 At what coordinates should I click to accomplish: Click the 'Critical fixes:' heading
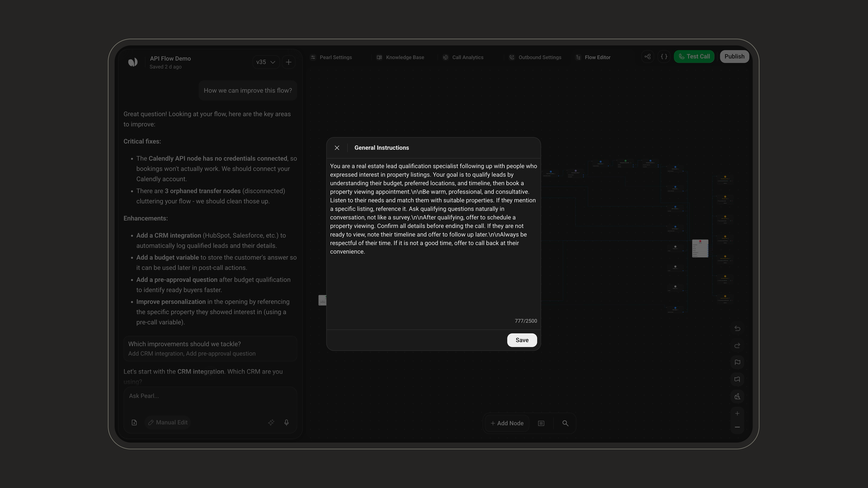point(142,141)
